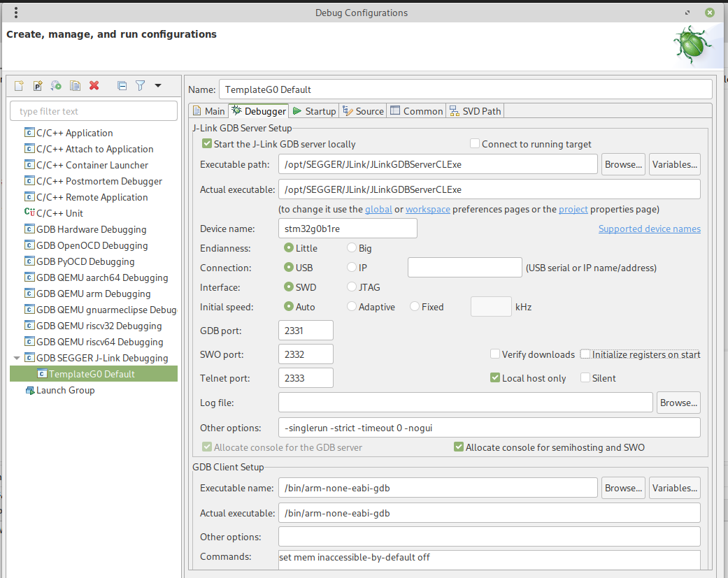
Task: Duplicate the selected launch configuration
Action: coord(75,85)
